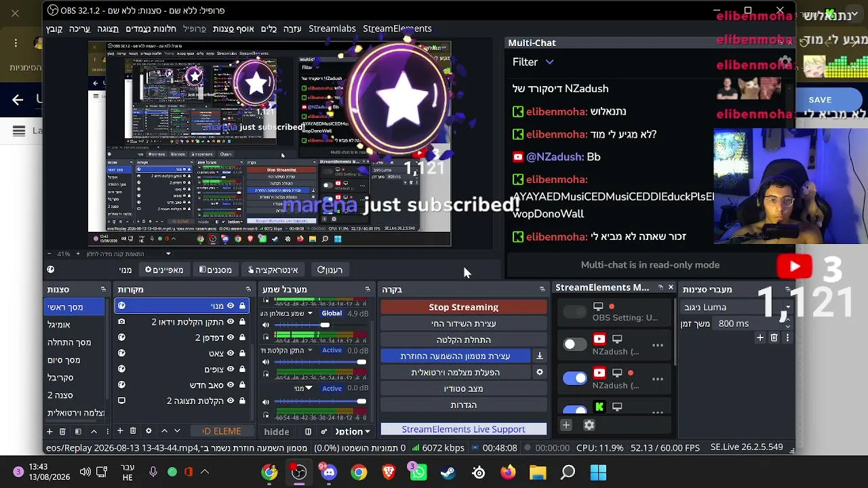The image size is (868, 488).
Task: Expand the שמע בשולחן audio channel menu arrow
Action: click(x=310, y=313)
